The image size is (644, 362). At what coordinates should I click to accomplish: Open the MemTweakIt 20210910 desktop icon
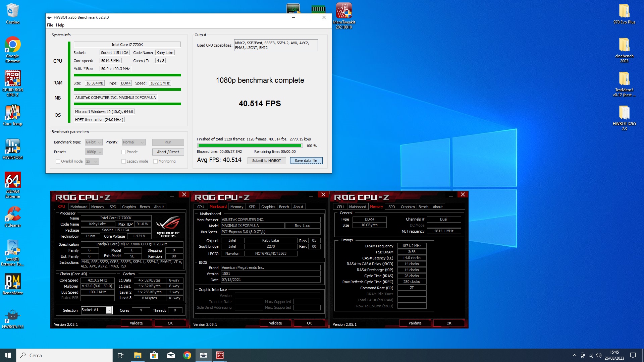pos(344,16)
